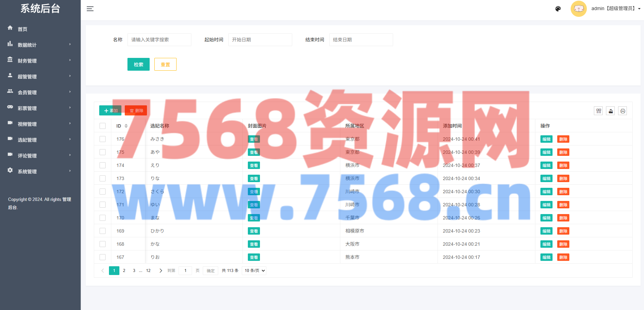Check the row with ID 169
This screenshot has height=310, width=644.
coord(103,231)
